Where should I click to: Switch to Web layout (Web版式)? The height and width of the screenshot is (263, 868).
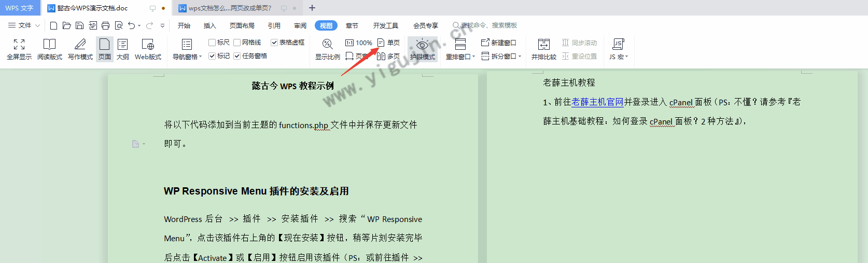pyautogui.click(x=148, y=49)
